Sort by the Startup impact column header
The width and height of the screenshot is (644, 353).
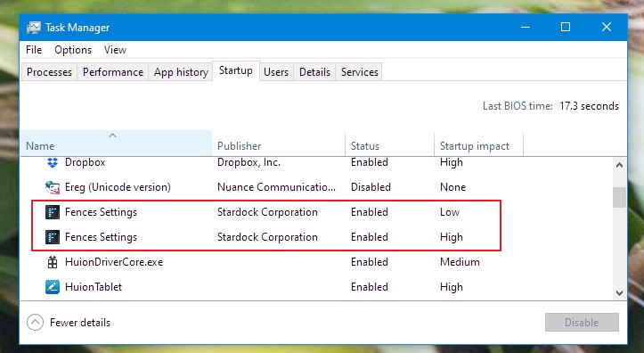tap(478, 143)
